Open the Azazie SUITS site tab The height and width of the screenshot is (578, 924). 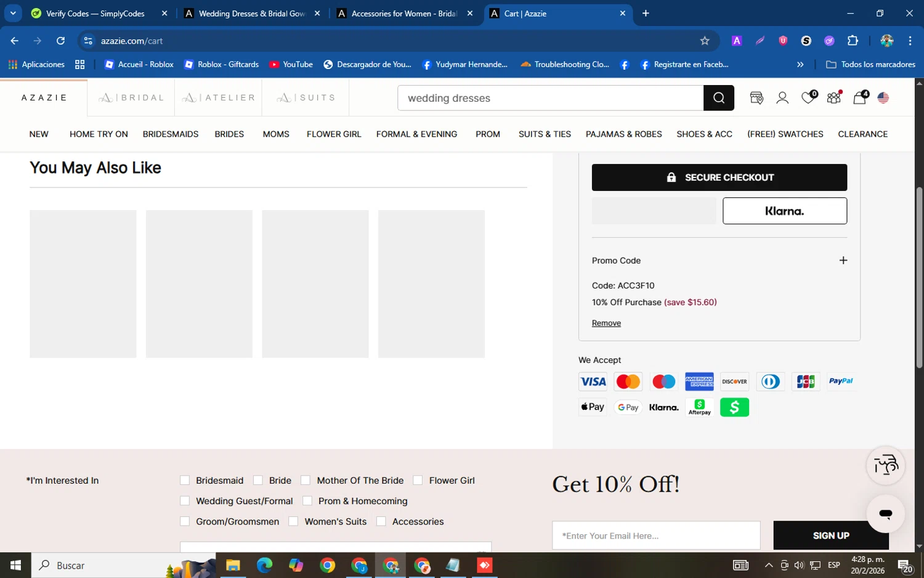(x=306, y=98)
